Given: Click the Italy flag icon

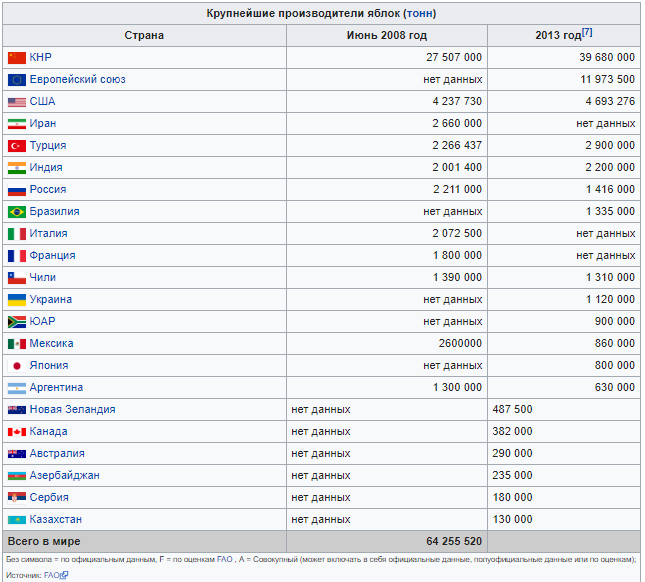Looking at the screenshot, I should click(x=17, y=234).
